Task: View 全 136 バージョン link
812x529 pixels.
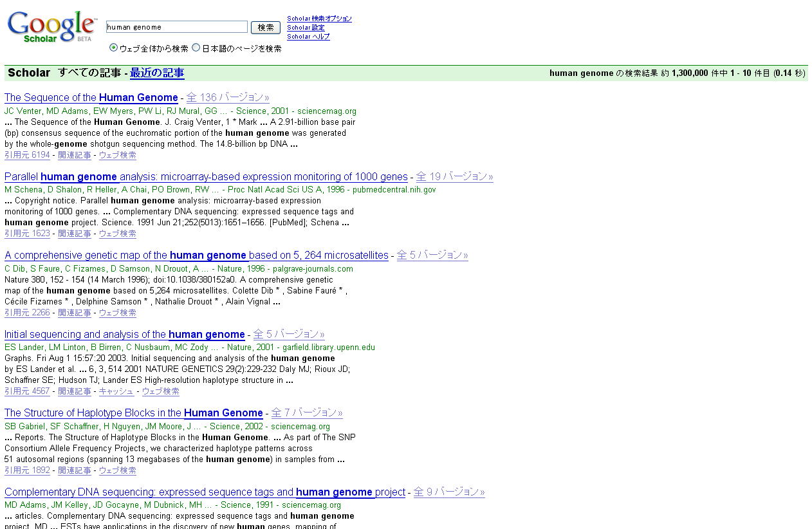Action: [x=228, y=98]
